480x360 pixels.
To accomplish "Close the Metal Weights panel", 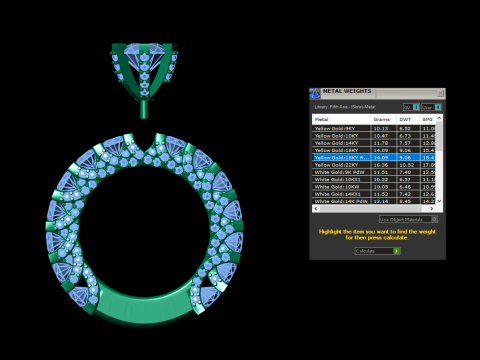I will (440, 93).
